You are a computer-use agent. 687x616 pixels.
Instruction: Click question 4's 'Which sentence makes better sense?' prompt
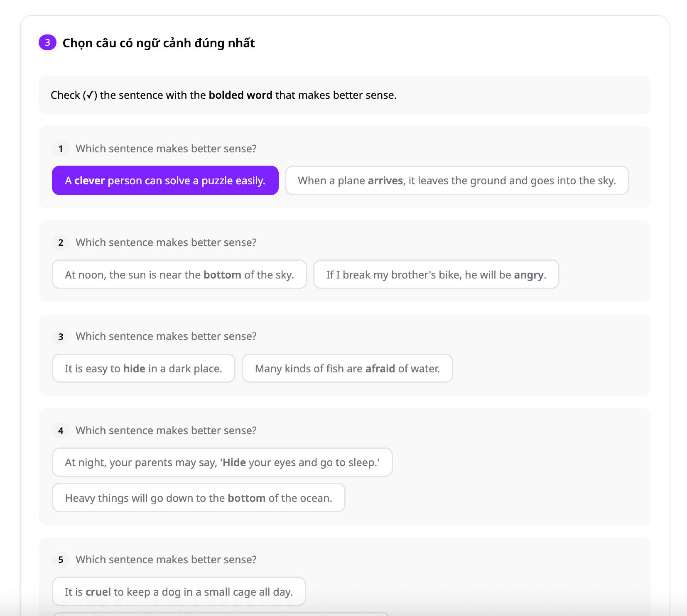[166, 430]
